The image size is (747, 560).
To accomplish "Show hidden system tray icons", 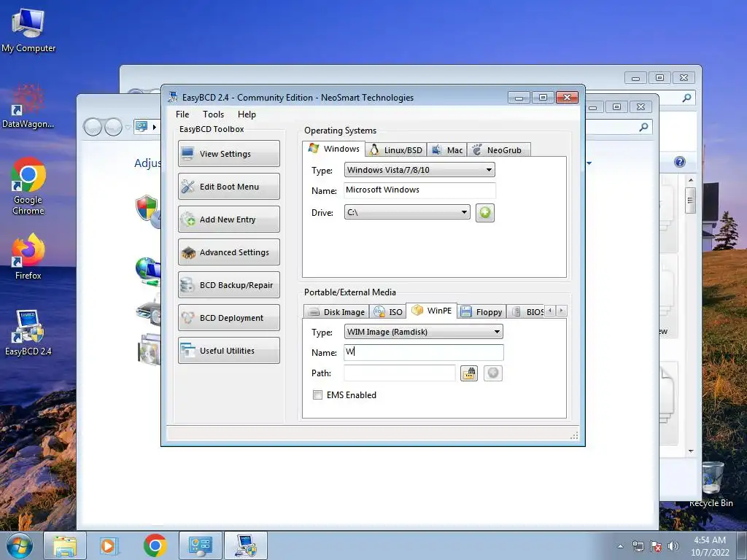I will pyautogui.click(x=620, y=546).
